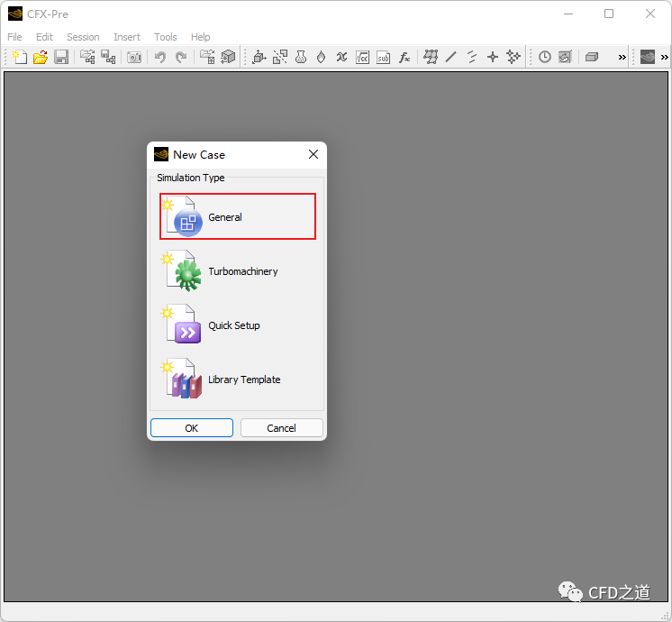Open the File menu

pyautogui.click(x=14, y=37)
